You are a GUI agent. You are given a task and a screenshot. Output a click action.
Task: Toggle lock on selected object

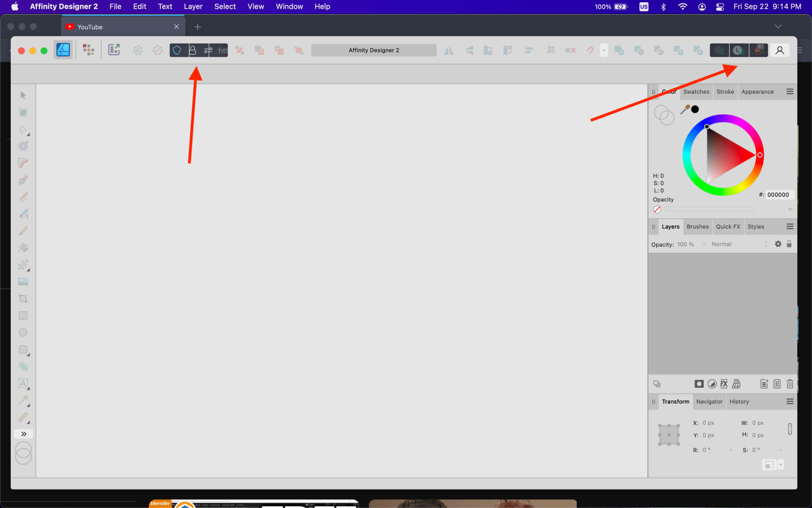(x=789, y=244)
